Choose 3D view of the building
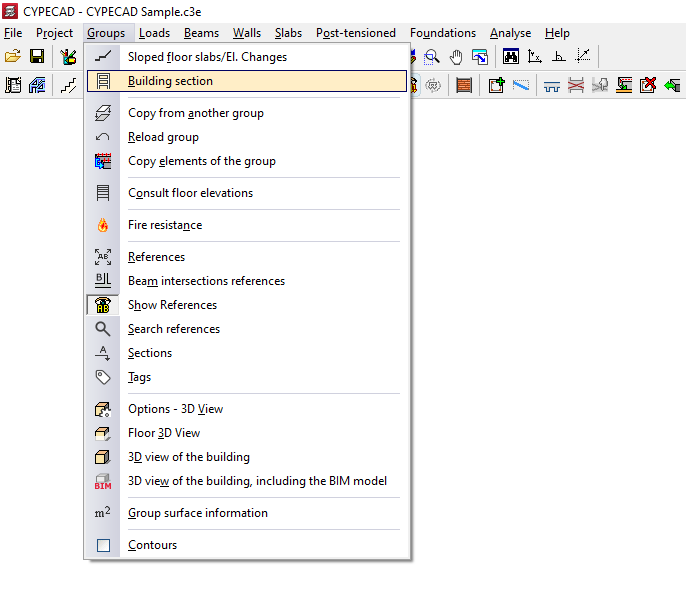Viewport: 686px width, 591px height. 247,457
